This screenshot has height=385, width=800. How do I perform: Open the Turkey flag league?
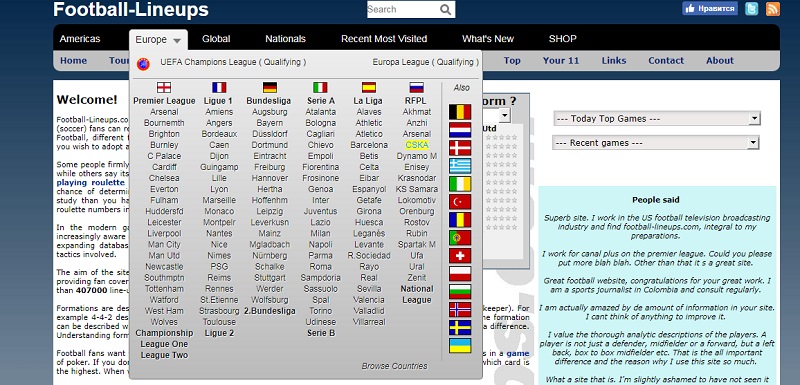(x=460, y=202)
